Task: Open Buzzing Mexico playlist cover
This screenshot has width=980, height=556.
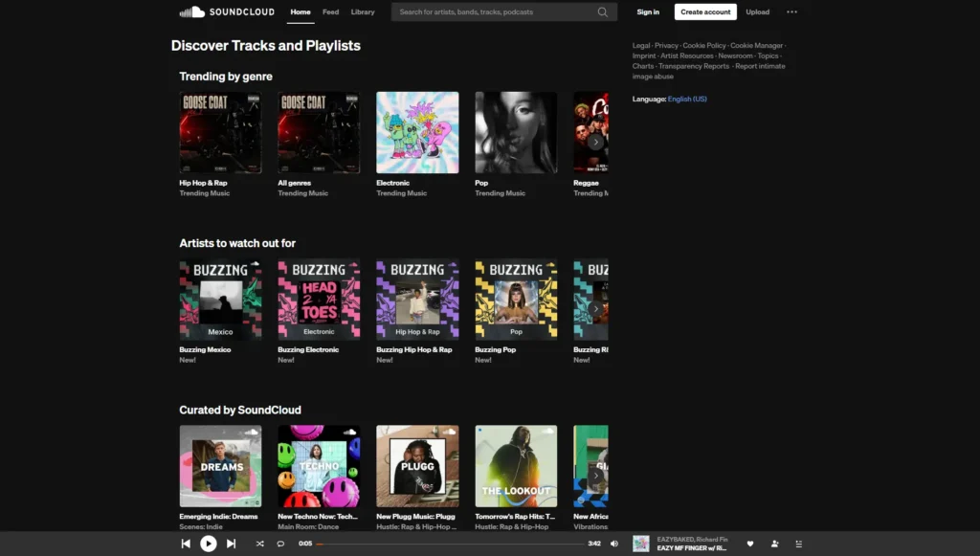Action: coord(220,300)
